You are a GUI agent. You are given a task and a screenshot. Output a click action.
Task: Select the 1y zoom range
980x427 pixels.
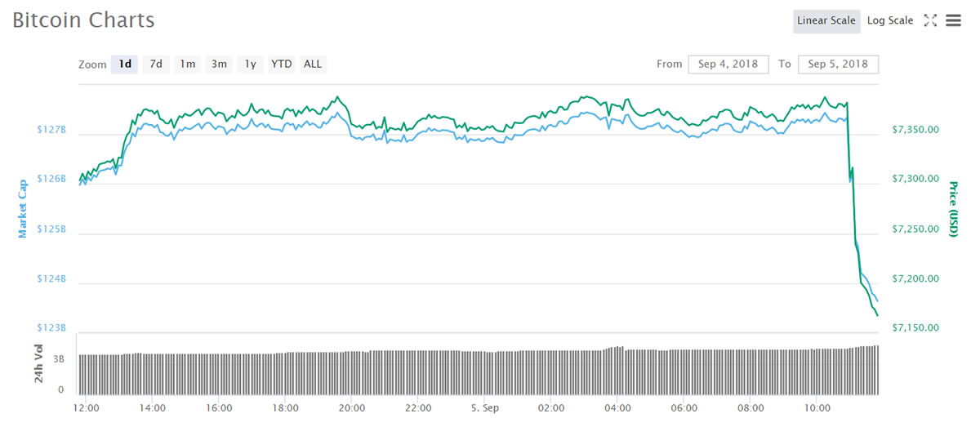click(250, 64)
